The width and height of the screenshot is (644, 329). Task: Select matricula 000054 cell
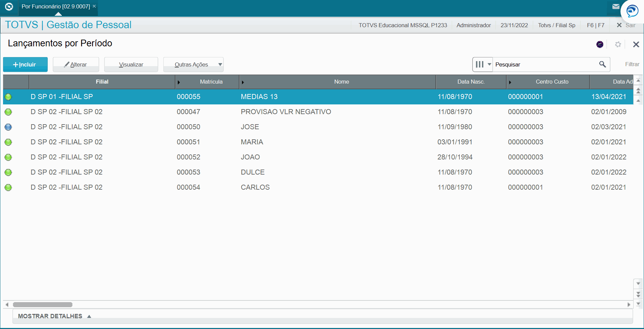(x=188, y=187)
